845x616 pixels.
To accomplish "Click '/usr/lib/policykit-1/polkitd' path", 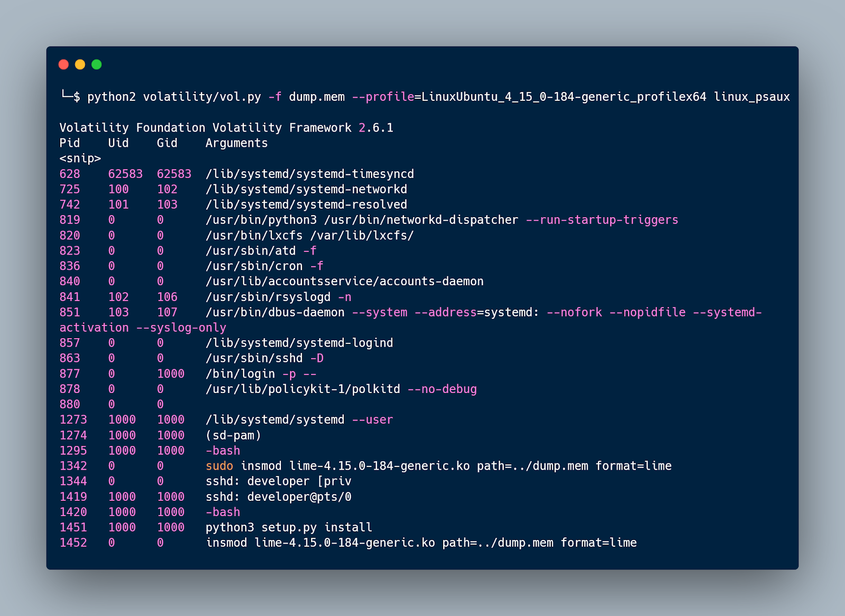I will tap(303, 389).
